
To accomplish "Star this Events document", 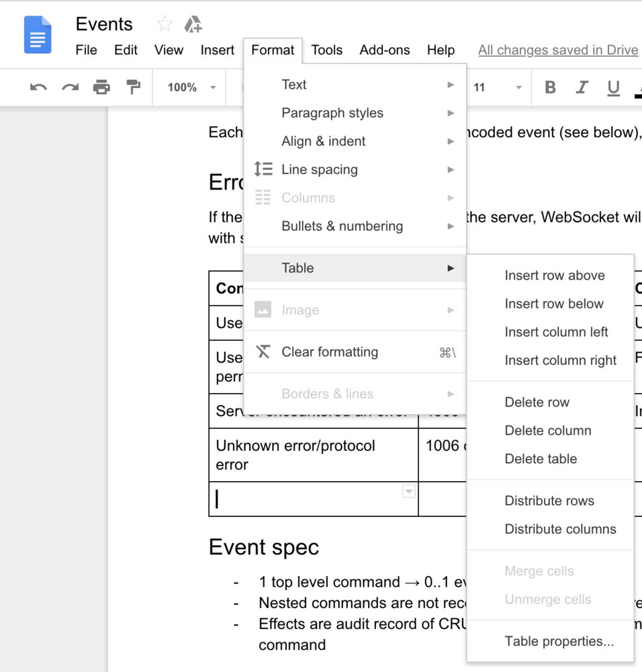I will (164, 24).
